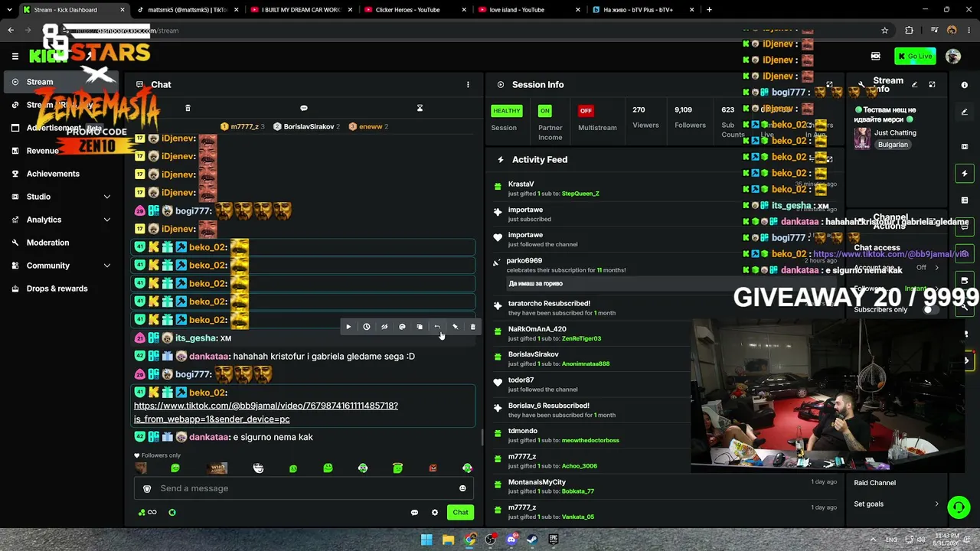Click the Send a message input field
The height and width of the screenshot is (551, 980).
(304, 488)
